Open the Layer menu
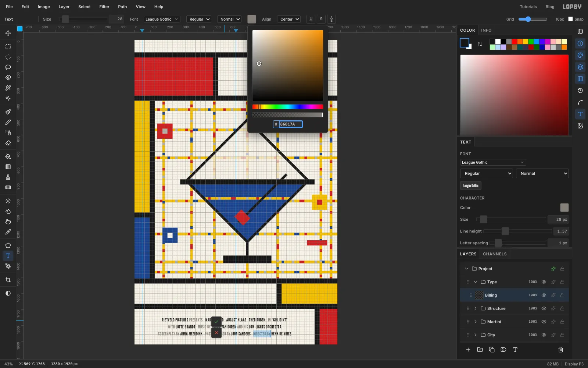This screenshot has width=588, height=368. (64, 7)
